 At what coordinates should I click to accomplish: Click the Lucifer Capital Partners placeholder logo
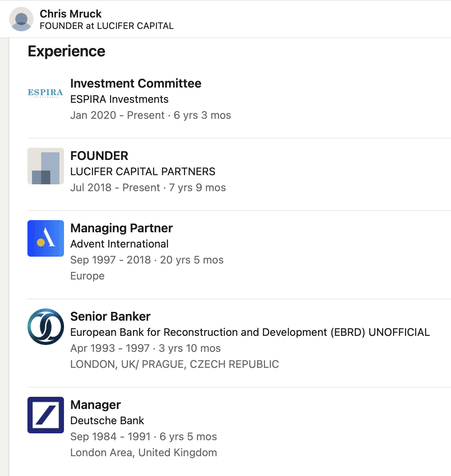click(46, 166)
